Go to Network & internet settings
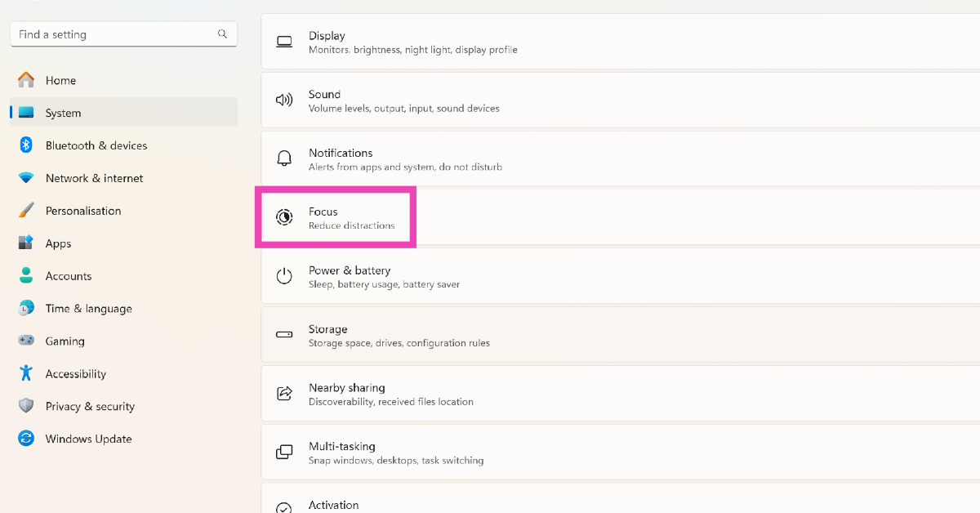 pos(94,178)
